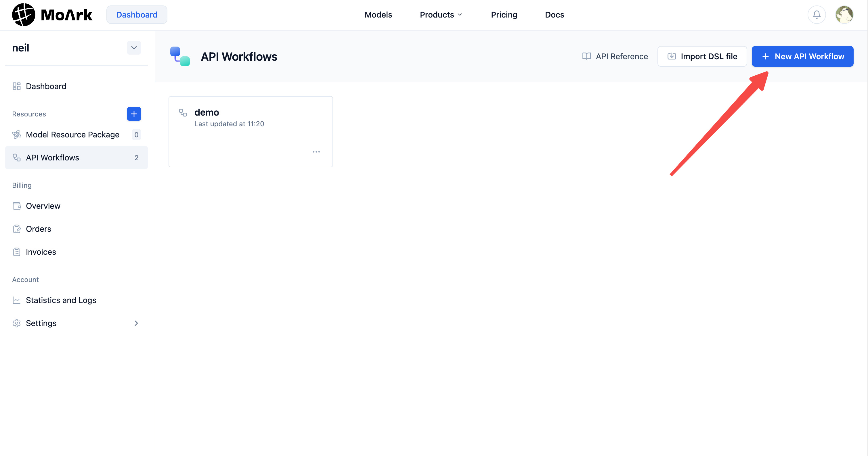Open the Products dropdown menu
The height and width of the screenshot is (456, 868).
coord(441,14)
